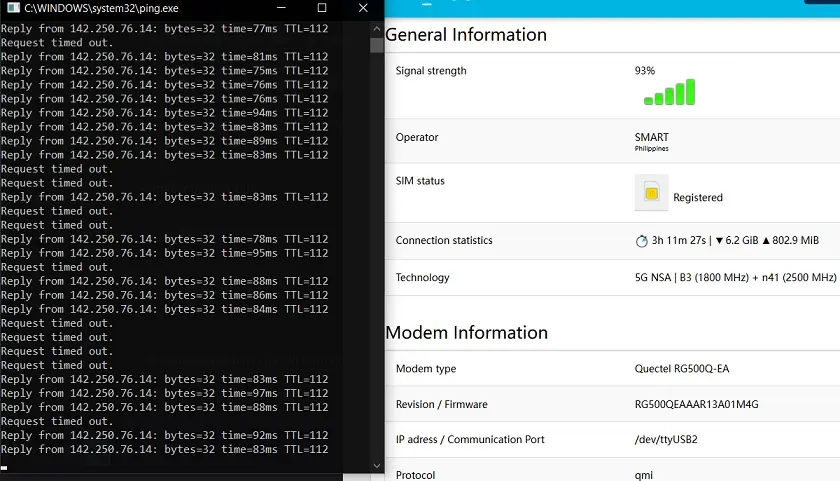Click the 93% signal value
Viewport: 840px width, 481px height.
[x=644, y=71]
